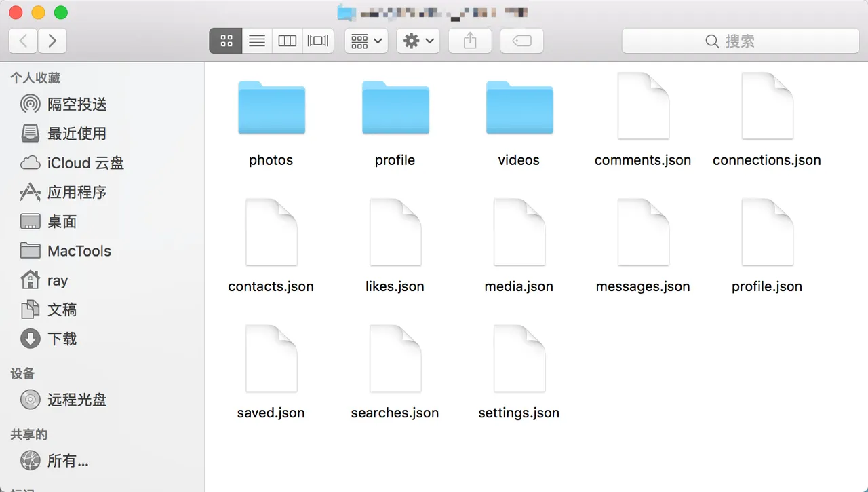This screenshot has width=868, height=492.
Task: Select the comments.json file icon
Action: coord(644,106)
